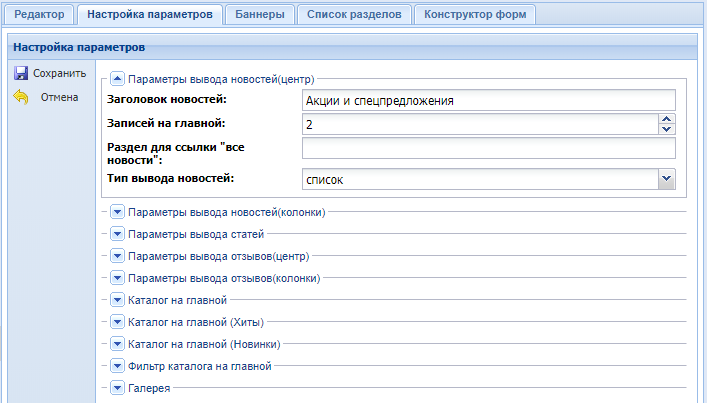The image size is (707, 403).
Task: Click the Отмена yellow undo arrow icon
Action: coord(21,97)
